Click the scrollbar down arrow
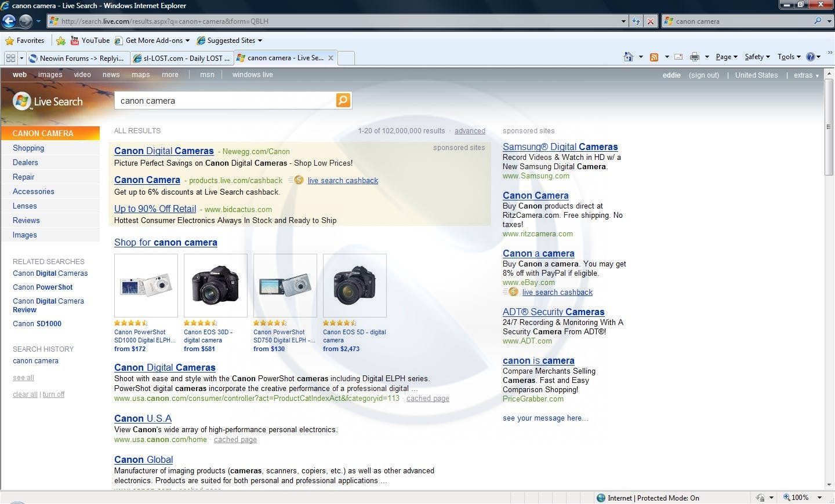835x504 pixels. [x=829, y=485]
